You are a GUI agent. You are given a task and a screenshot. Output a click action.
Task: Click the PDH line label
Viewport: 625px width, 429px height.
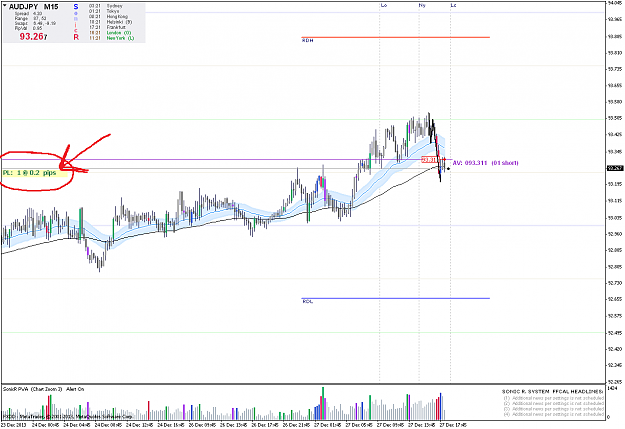coord(307,41)
